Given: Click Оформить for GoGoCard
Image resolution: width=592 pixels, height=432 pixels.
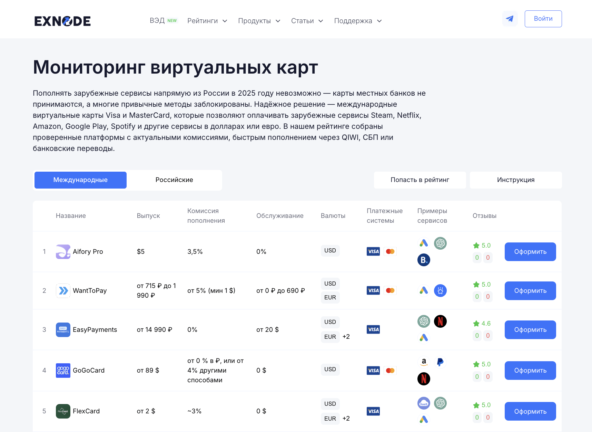Looking at the screenshot, I should pyautogui.click(x=530, y=371).
